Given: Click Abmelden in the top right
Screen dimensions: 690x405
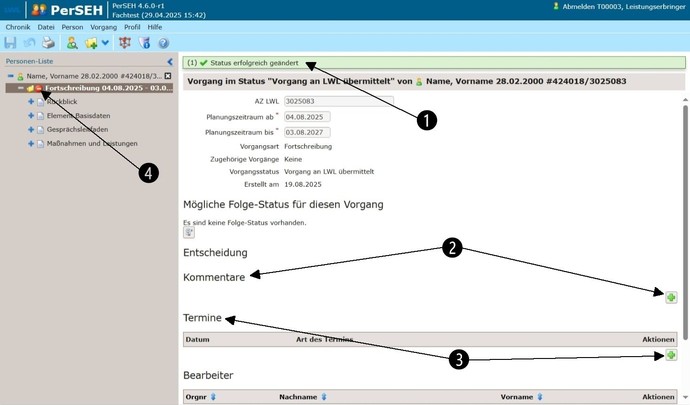Looking at the screenshot, I should pyautogui.click(x=578, y=7).
